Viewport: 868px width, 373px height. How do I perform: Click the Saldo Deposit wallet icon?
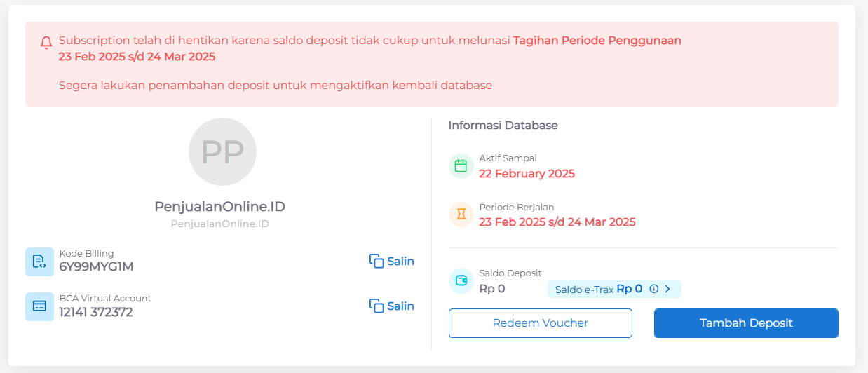point(461,281)
